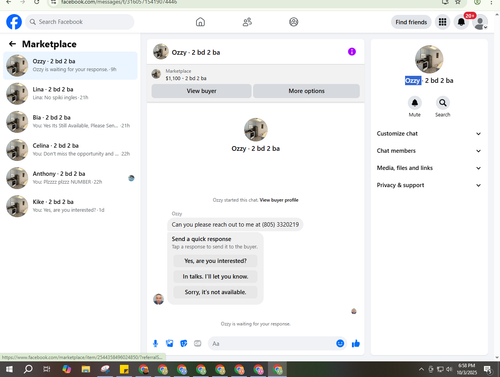Click the chat header title Ozzy - 2 bd 2 ba
500x377 pixels.
tap(196, 52)
